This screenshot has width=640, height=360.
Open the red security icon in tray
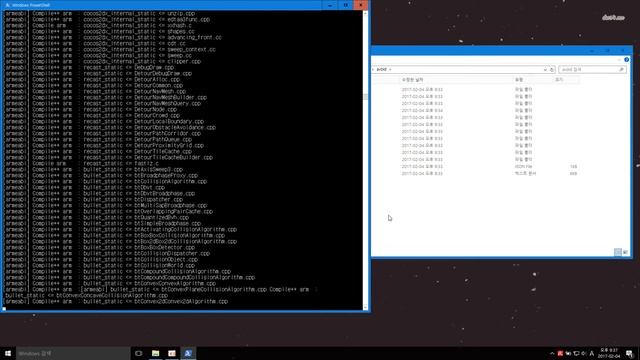click(x=560, y=353)
